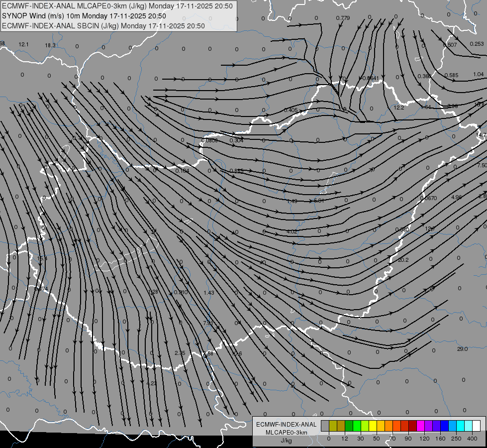Click the map value '3.58'
487x448 pixels.
coord(208,353)
